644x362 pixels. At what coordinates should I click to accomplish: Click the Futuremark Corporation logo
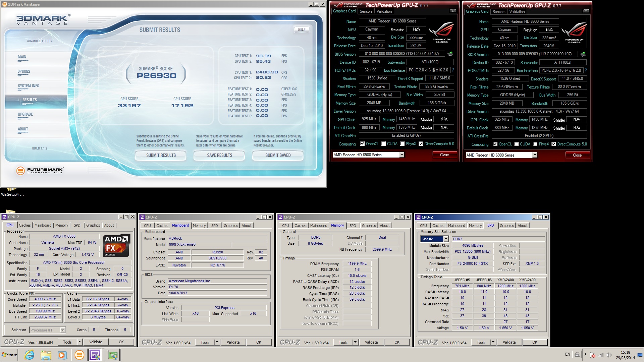coord(40,171)
